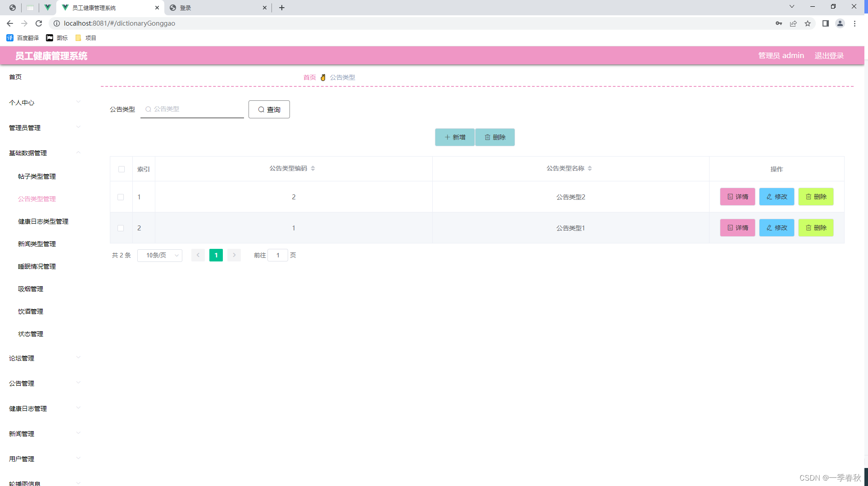Click the 修改 edit icon for 公告类型1

pyautogui.click(x=776, y=228)
